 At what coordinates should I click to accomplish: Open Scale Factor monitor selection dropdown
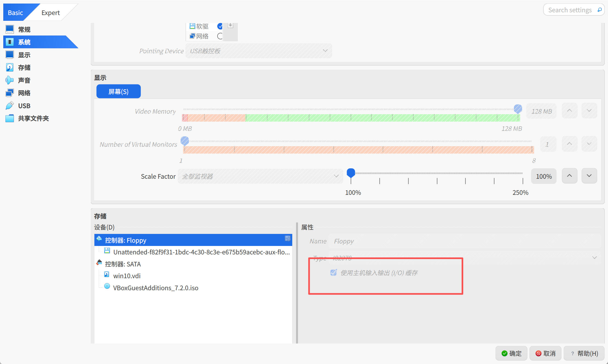[x=260, y=176]
